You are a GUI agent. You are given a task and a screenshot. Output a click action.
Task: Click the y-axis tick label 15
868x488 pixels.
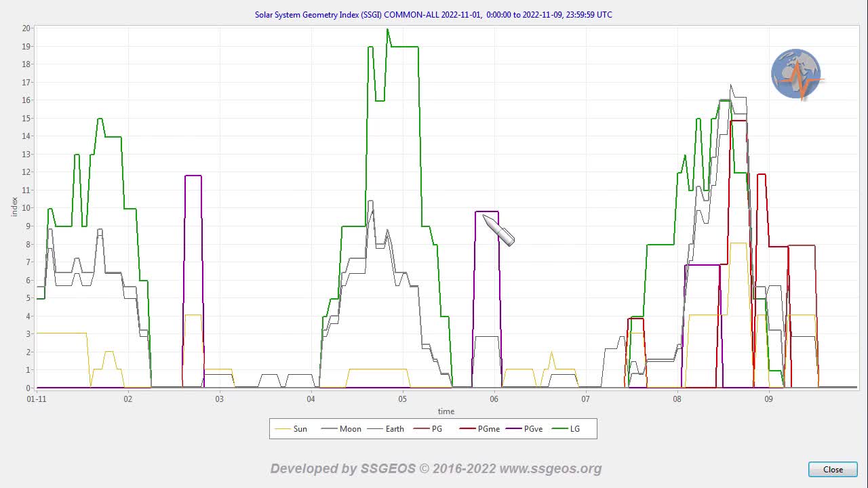[26, 119]
